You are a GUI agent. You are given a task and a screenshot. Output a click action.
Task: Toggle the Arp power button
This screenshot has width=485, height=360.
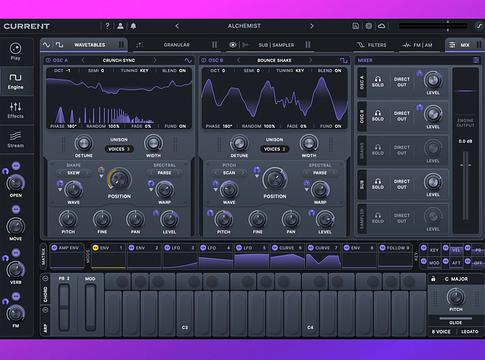[46, 310]
